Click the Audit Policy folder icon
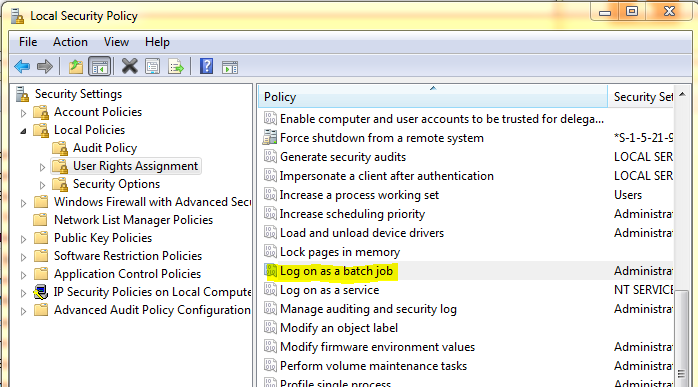The width and height of the screenshot is (698, 387). pos(60,148)
